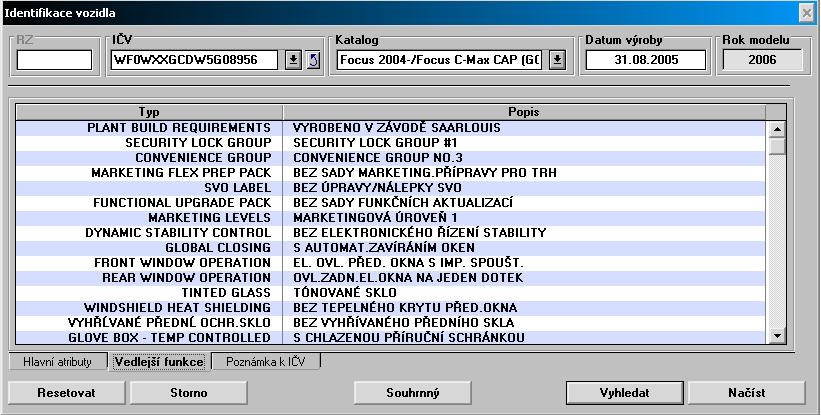Click the refresh icon next to IČV field
The width and height of the screenshot is (821, 415).
click(311, 60)
